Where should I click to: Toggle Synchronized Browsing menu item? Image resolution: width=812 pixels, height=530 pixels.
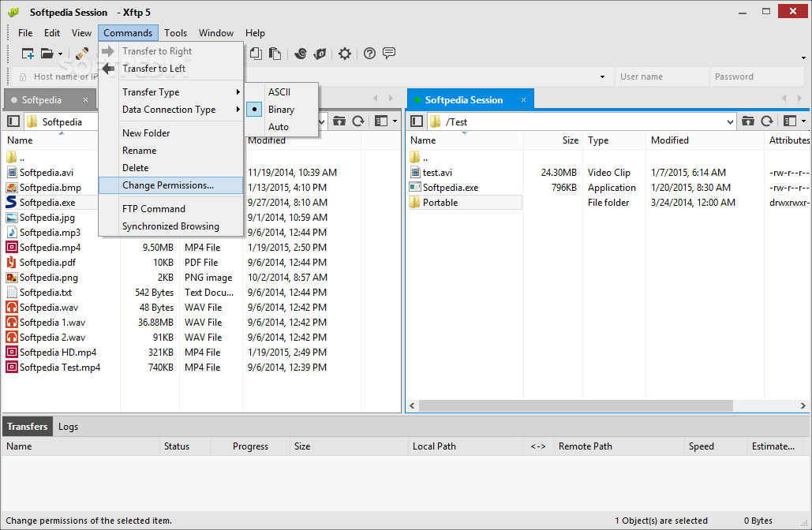(x=171, y=226)
